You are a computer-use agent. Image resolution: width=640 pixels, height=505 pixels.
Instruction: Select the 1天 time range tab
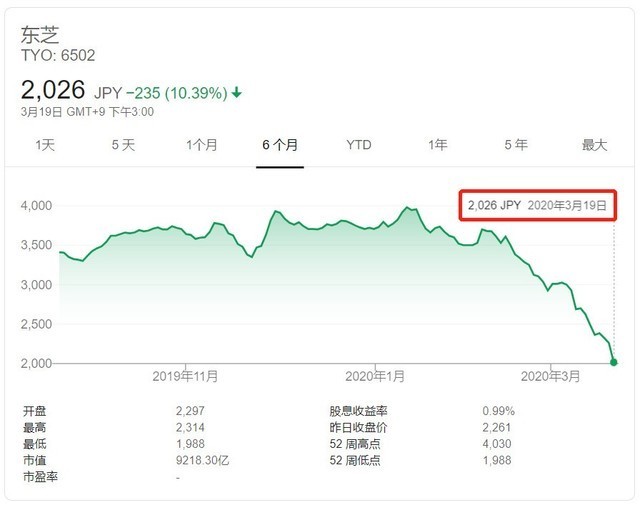pyautogui.click(x=45, y=145)
